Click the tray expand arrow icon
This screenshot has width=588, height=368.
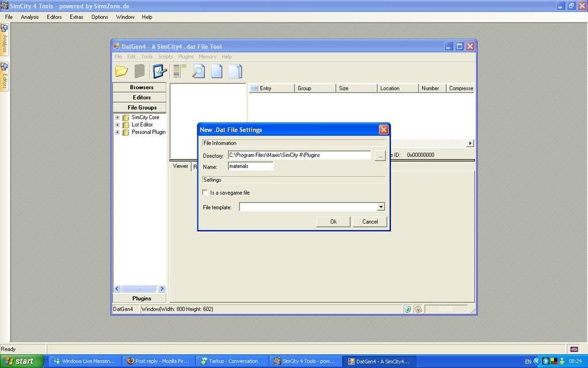tap(537, 361)
